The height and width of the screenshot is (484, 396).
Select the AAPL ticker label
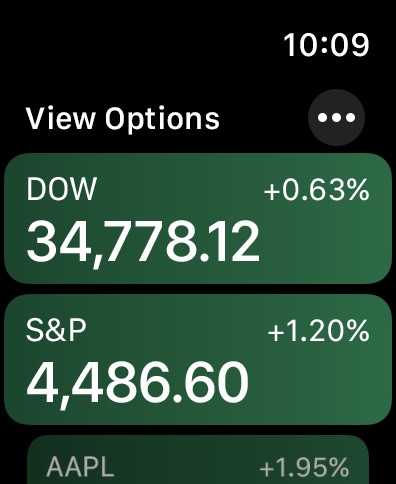[80, 466]
